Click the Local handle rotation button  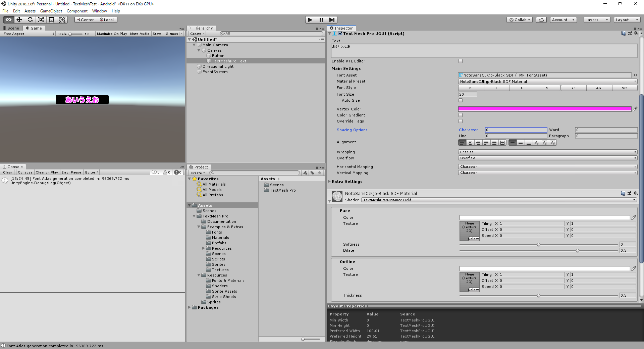click(107, 20)
